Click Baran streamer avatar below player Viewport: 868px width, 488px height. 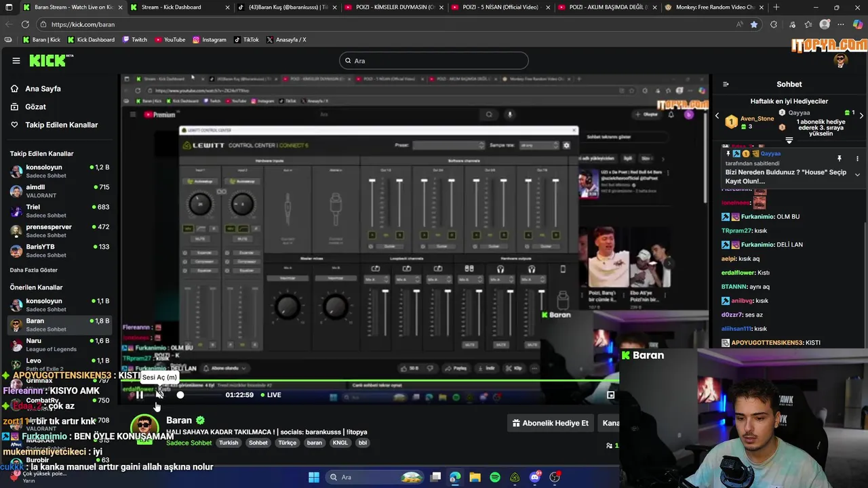(144, 428)
